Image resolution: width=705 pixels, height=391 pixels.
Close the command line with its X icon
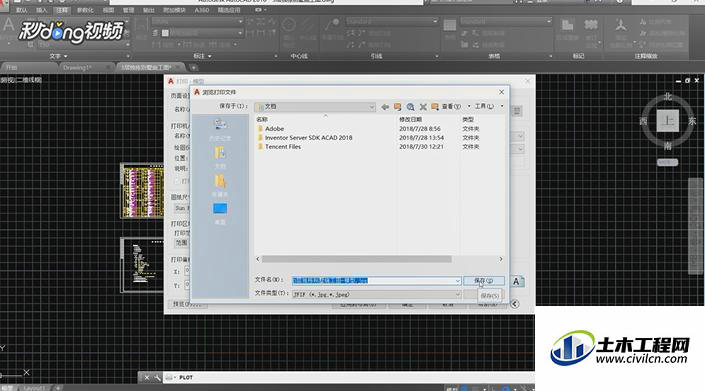(147, 378)
